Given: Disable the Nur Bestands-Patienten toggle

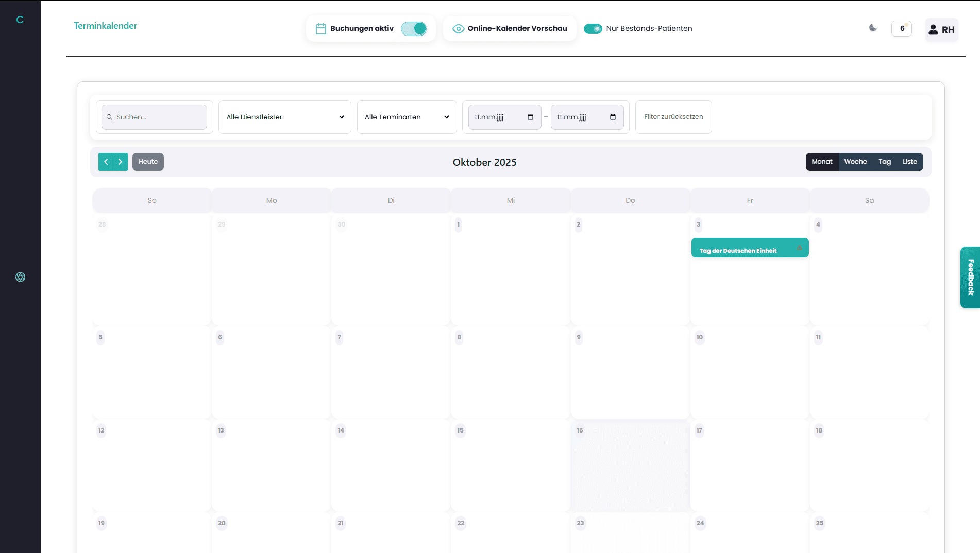Looking at the screenshot, I should click(593, 28).
